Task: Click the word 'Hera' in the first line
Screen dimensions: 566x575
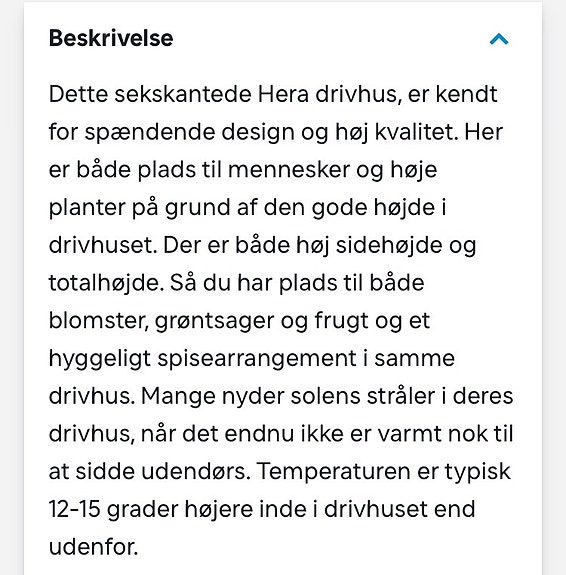Action: [283, 94]
